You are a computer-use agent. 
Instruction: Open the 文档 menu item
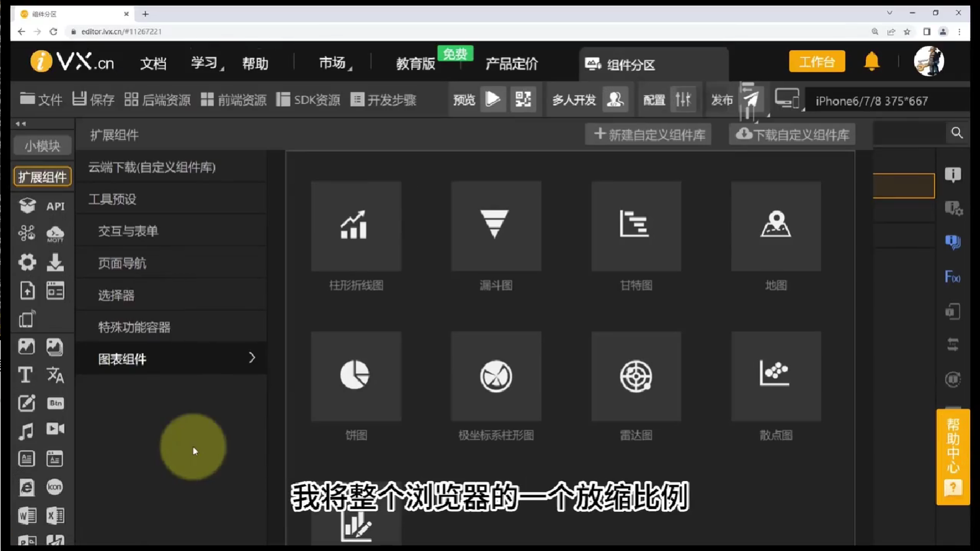(153, 63)
